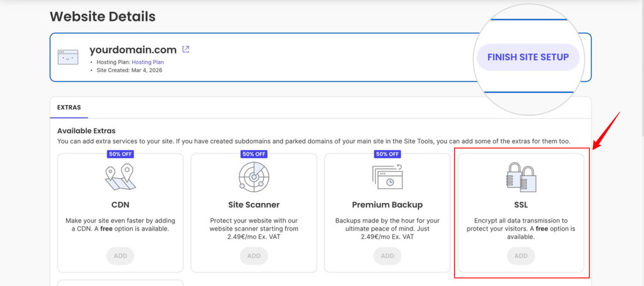Click the SSL encrypt data description
Screen dimensions: 644x286
tap(521, 229)
